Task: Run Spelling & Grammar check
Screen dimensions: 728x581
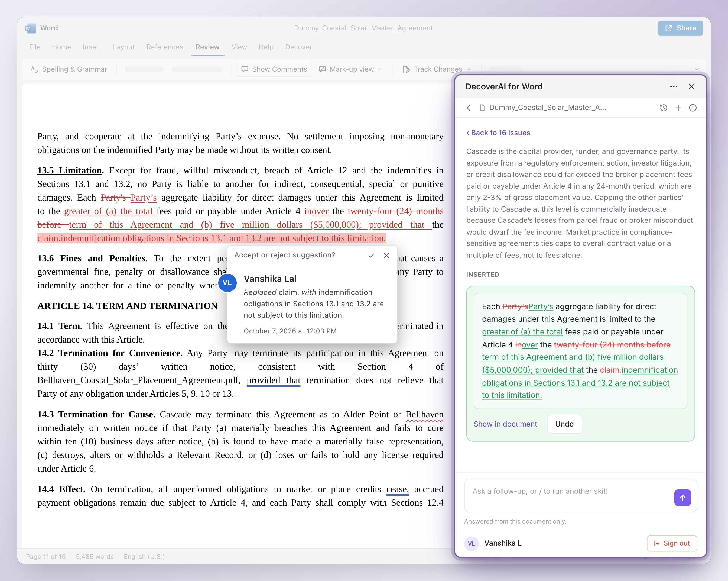Action: point(69,69)
